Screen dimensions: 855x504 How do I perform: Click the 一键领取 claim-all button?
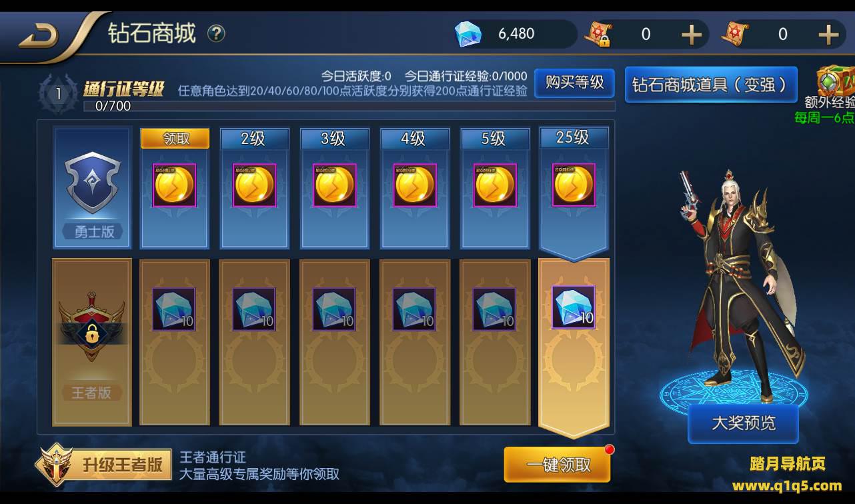point(558,465)
